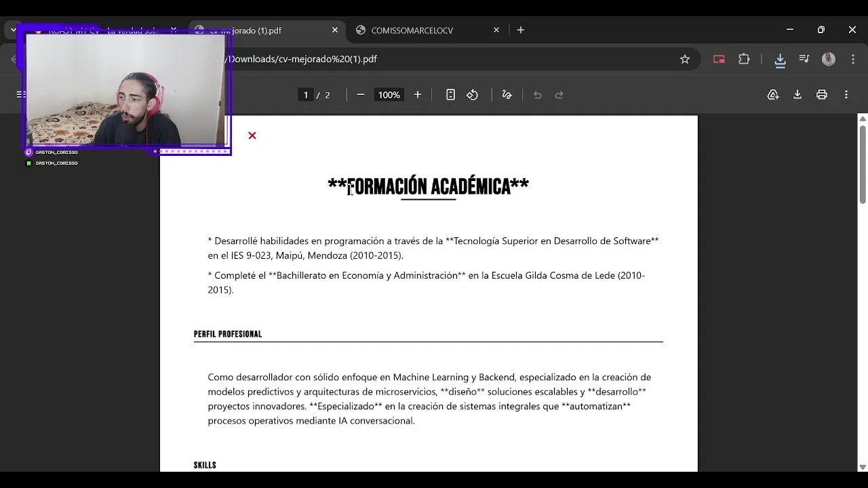This screenshot has height=488, width=868.
Task: Open Chrome three-dot menu
Action: pos(853,59)
